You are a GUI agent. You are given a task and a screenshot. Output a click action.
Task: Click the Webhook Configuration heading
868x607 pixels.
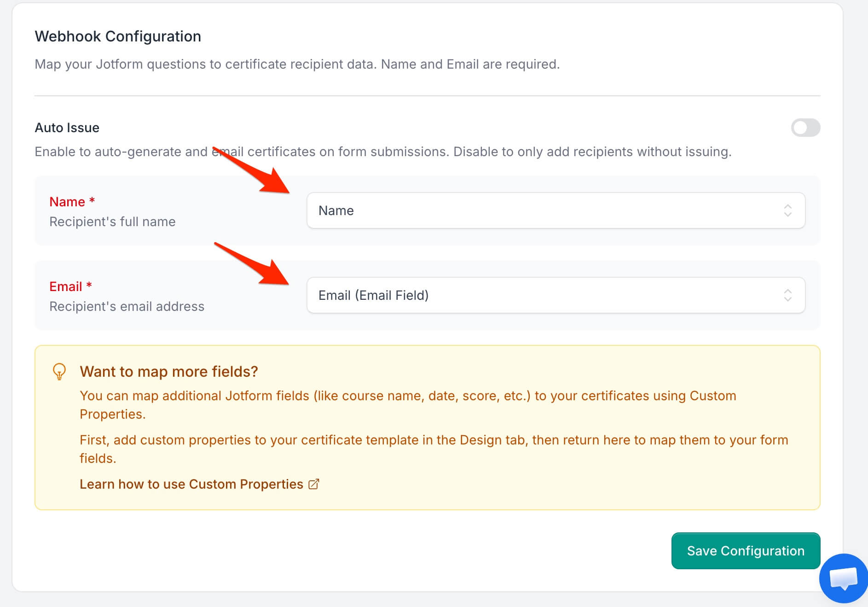tap(118, 36)
